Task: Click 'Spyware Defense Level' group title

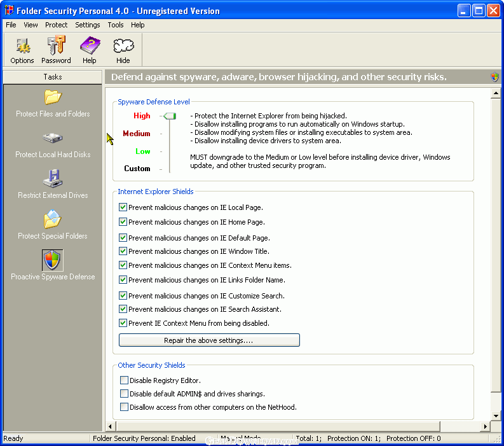Action: (154, 102)
